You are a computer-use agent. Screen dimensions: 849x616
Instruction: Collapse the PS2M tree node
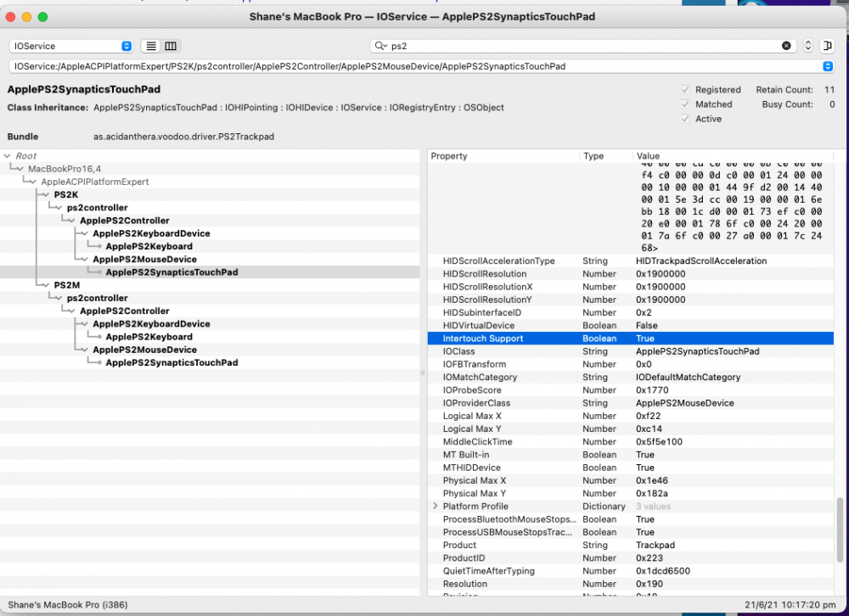[44, 285]
